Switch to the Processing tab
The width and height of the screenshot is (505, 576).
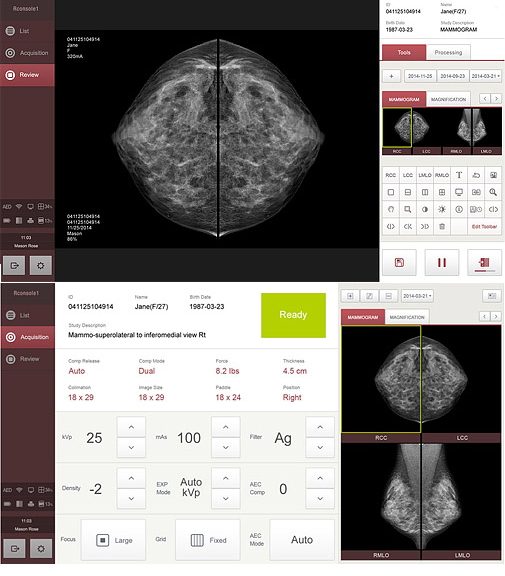click(448, 53)
